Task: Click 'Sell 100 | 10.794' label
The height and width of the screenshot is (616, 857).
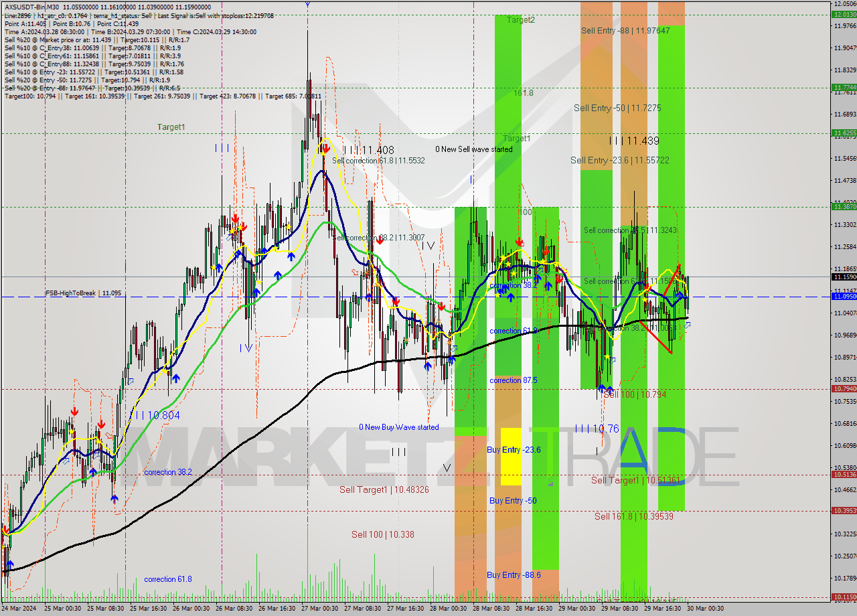Action: [635, 395]
